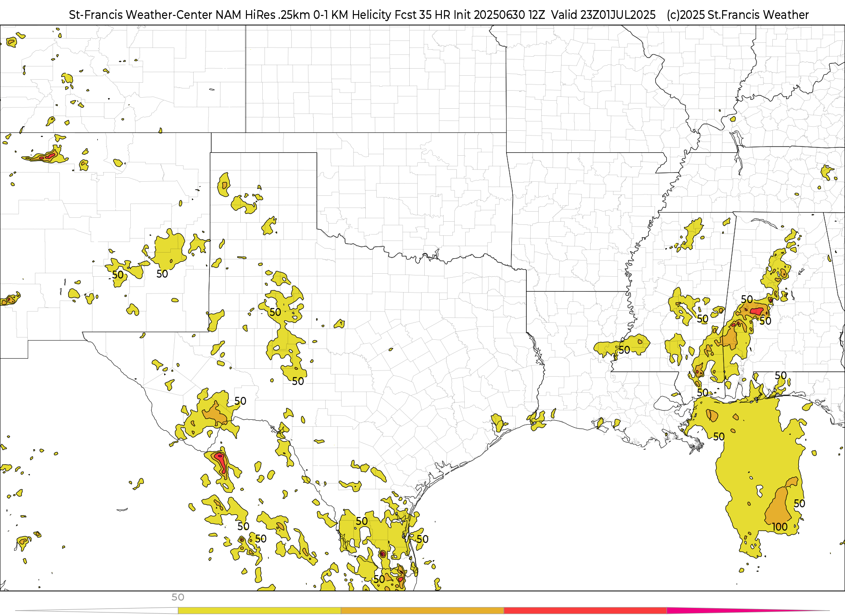This screenshot has width=845, height=616.
Task: Click the red segment of the color bar
Action: coord(585,611)
